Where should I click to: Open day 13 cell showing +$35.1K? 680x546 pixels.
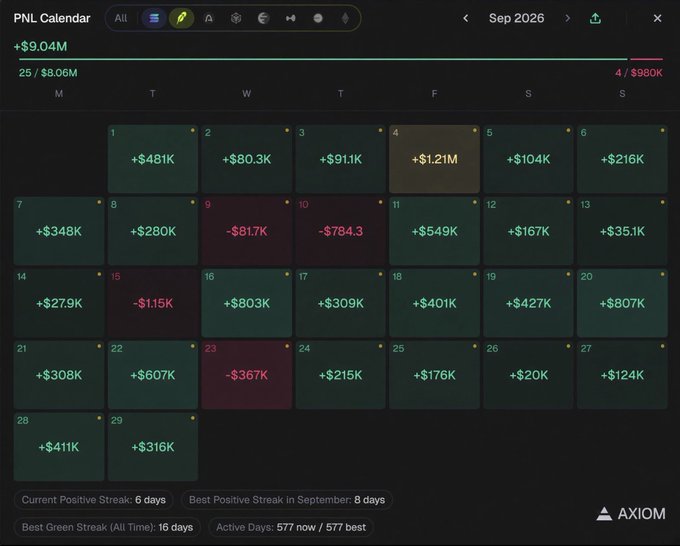click(622, 231)
